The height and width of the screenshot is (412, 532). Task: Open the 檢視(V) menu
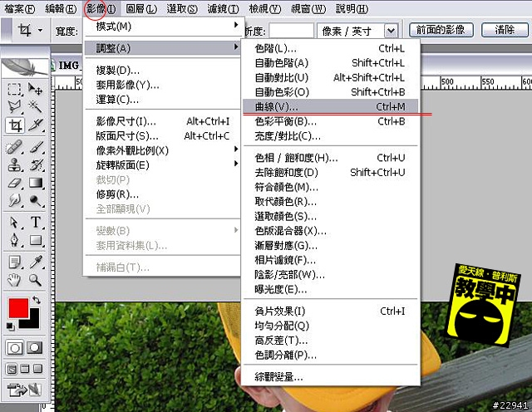pos(264,9)
